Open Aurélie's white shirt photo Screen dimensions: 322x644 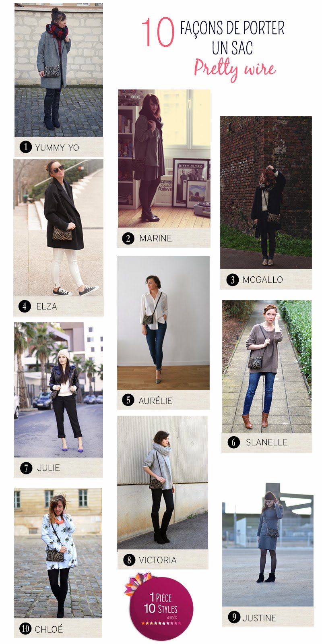pos(163,323)
